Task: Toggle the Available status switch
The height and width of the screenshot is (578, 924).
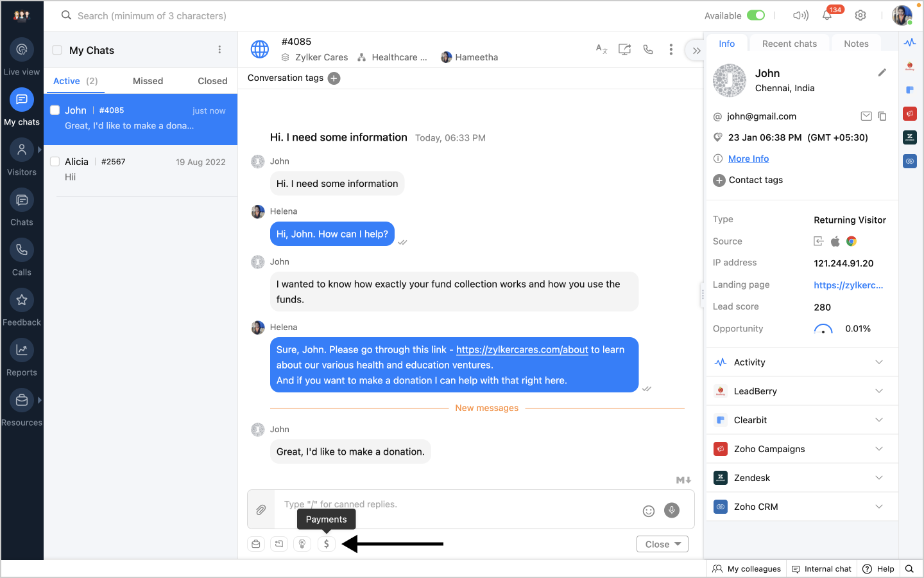Action: click(x=756, y=15)
